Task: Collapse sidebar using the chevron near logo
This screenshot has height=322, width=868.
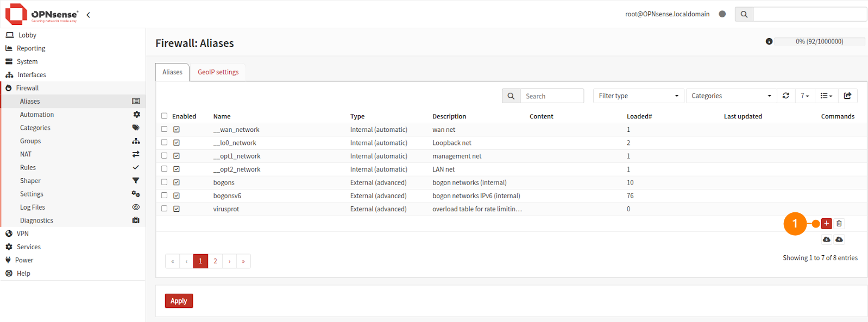Action: click(88, 15)
